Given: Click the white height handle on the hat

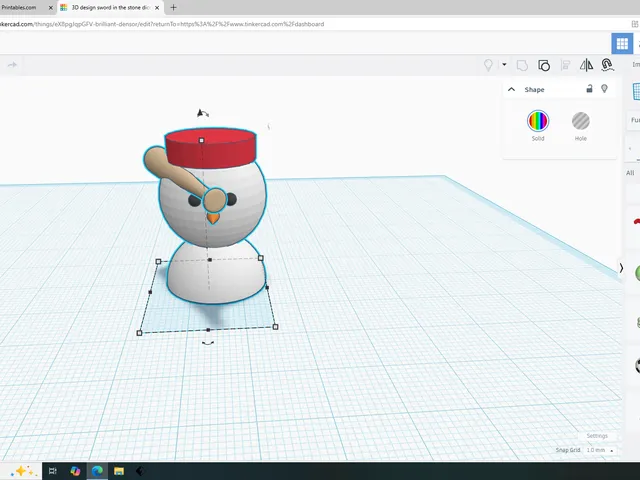Looking at the screenshot, I should (x=201, y=140).
